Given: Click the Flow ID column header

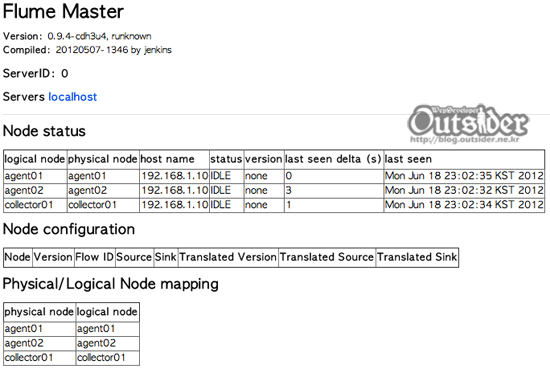Looking at the screenshot, I should pos(95,257).
